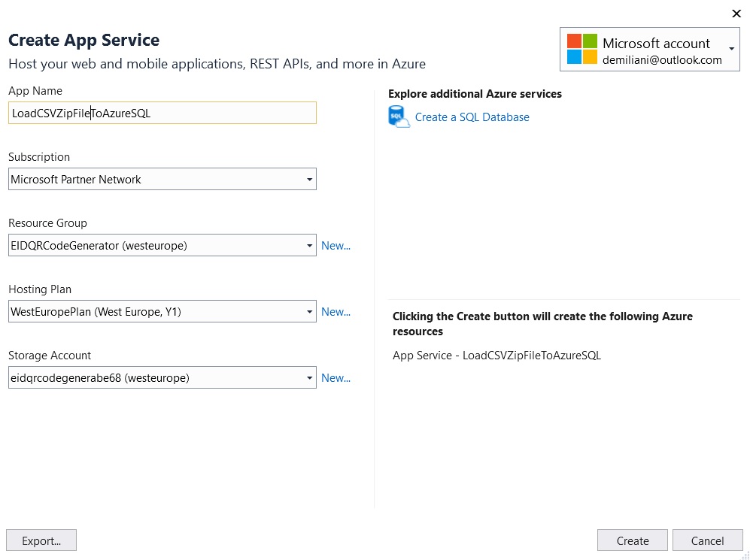The image size is (750, 560).
Task: Open the Subscription dropdown
Action: click(309, 179)
